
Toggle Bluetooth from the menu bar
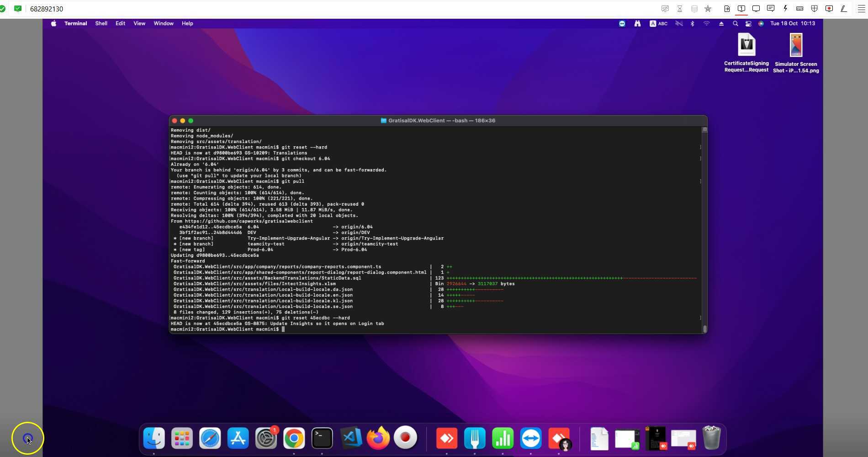tap(692, 23)
